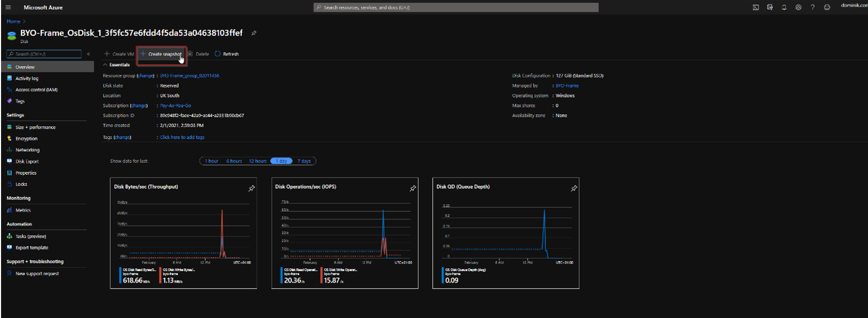
Task: Pin the Disk Operations/sec IOPS chart
Action: coord(413,188)
